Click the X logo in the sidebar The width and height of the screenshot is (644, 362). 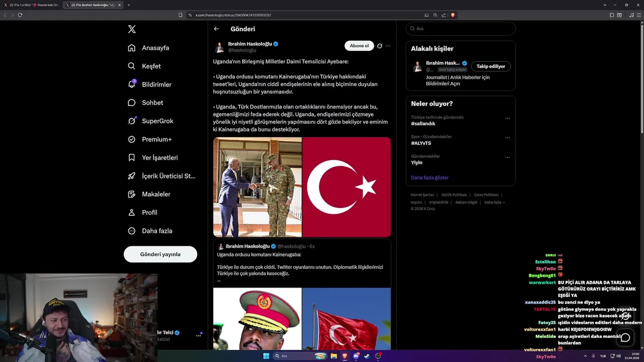click(x=132, y=29)
